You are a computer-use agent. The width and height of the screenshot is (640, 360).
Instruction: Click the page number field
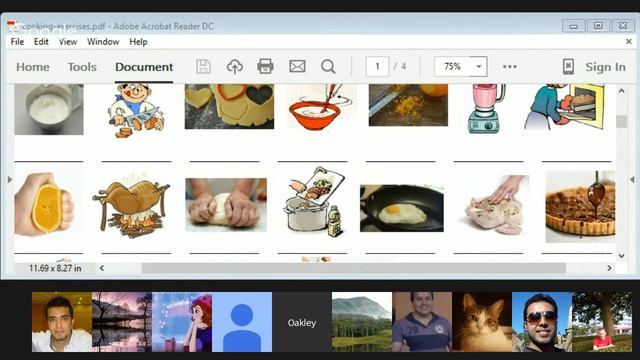click(x=377, y=66)
